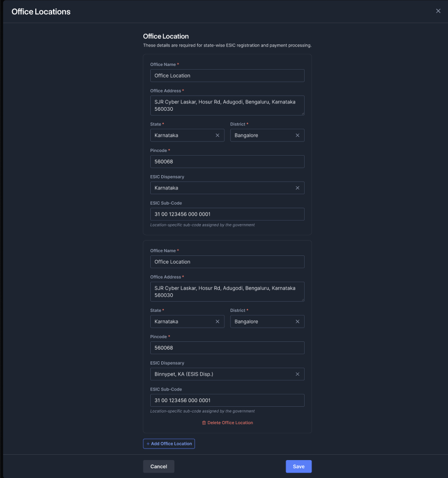Clear State in the second office location
Screen dimensions: 448x478
click(217, 322)
